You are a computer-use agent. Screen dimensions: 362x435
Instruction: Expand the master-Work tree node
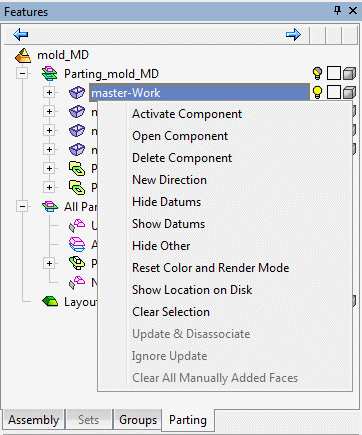point(49,92)
